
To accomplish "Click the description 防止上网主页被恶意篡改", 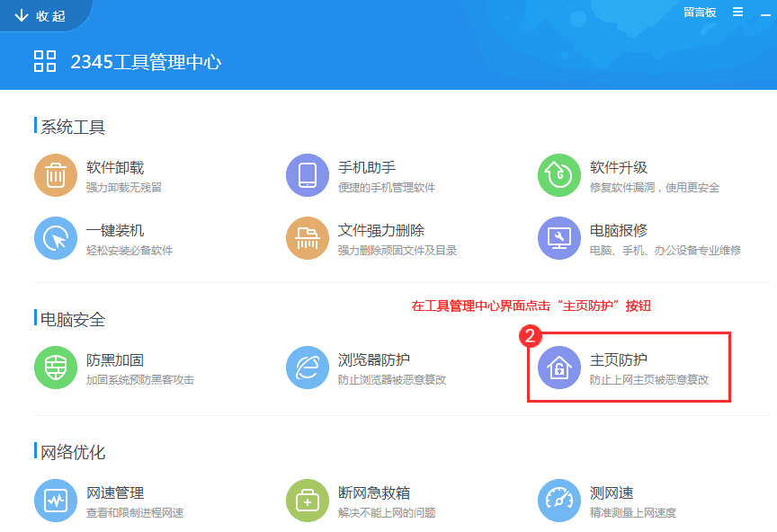I will [649, 379].
